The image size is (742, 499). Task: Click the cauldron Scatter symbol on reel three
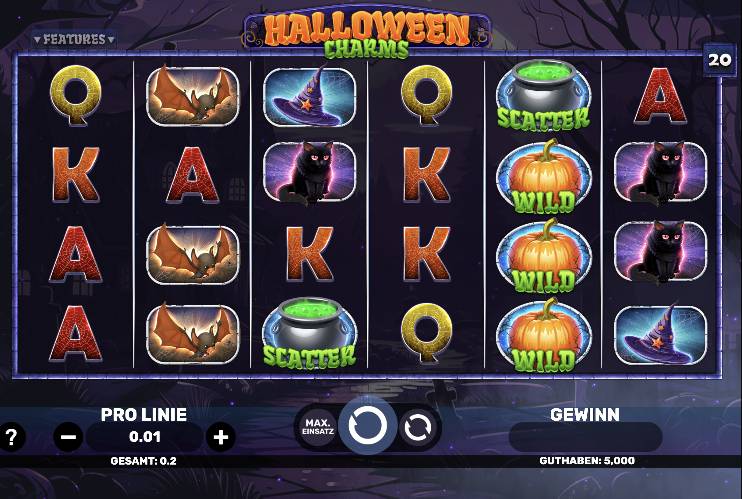click(309, 334)
